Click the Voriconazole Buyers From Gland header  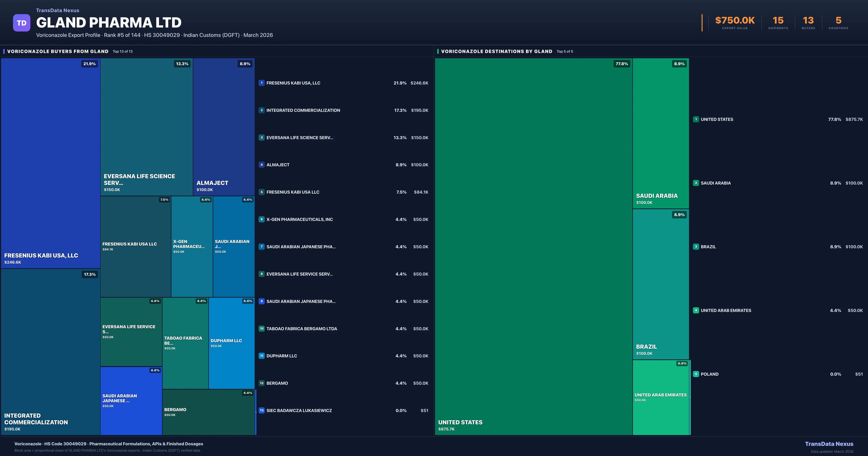(58, 52)
